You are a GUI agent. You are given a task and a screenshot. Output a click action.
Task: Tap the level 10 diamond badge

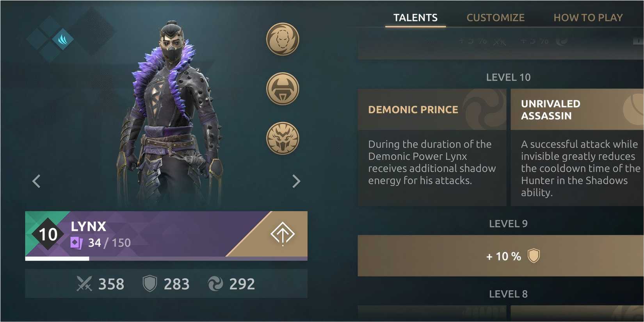click(x=48, y=234)
